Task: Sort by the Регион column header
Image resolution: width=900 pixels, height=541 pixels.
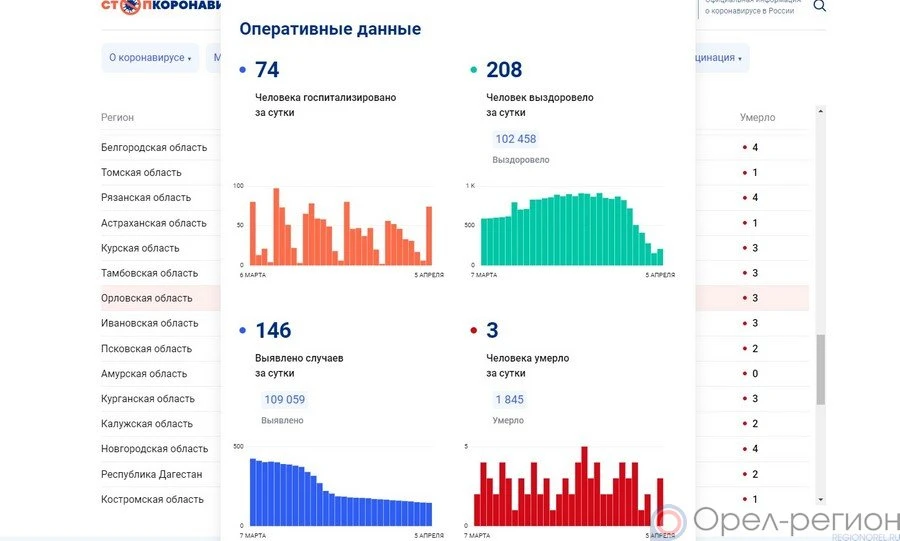Action: [117, 117]
